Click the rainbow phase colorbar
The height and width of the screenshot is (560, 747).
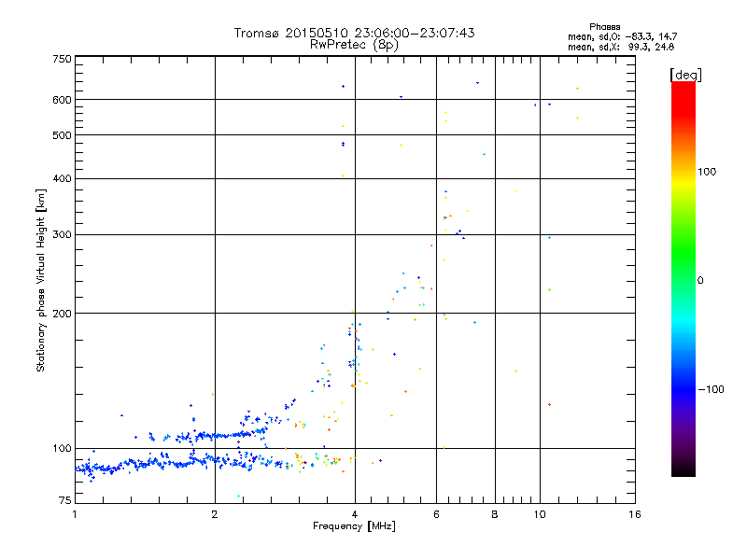(x=684, y=279)
